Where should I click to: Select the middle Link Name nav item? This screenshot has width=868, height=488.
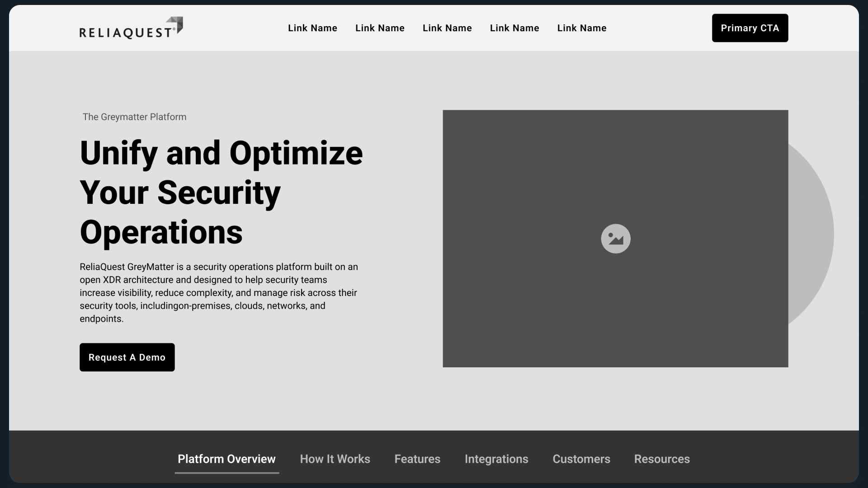(447, 28)
